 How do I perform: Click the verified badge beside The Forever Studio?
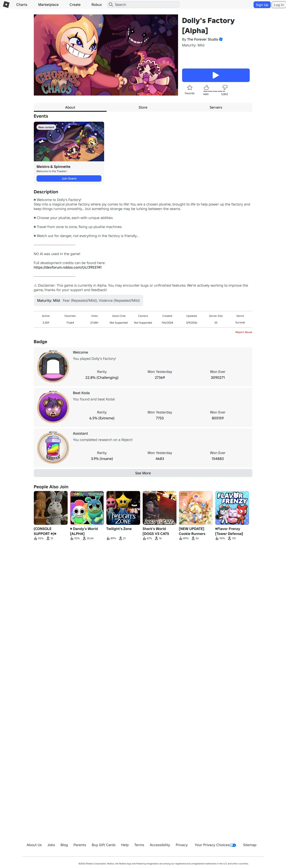tap(221, 39)
